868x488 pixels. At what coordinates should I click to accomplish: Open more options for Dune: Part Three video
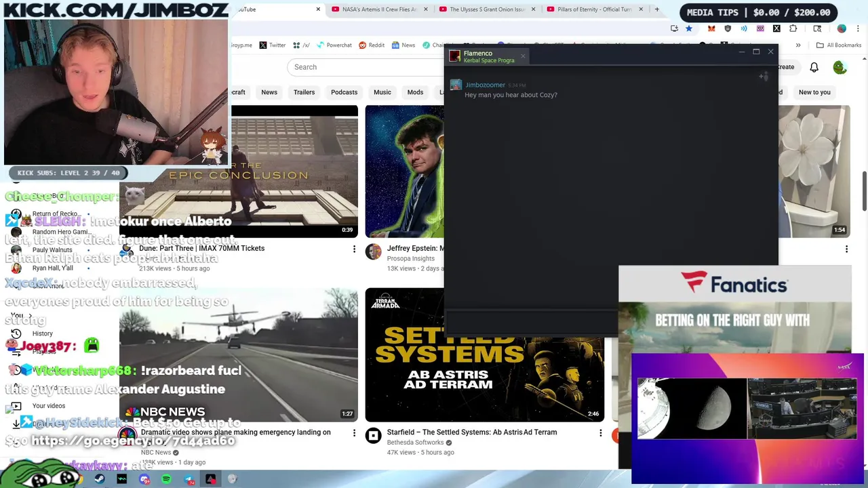coord(354,249)
